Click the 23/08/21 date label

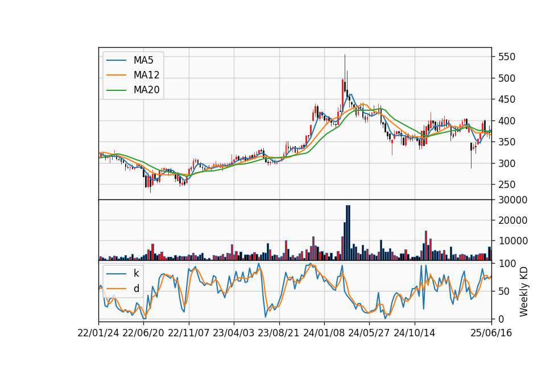coord(279,333)
